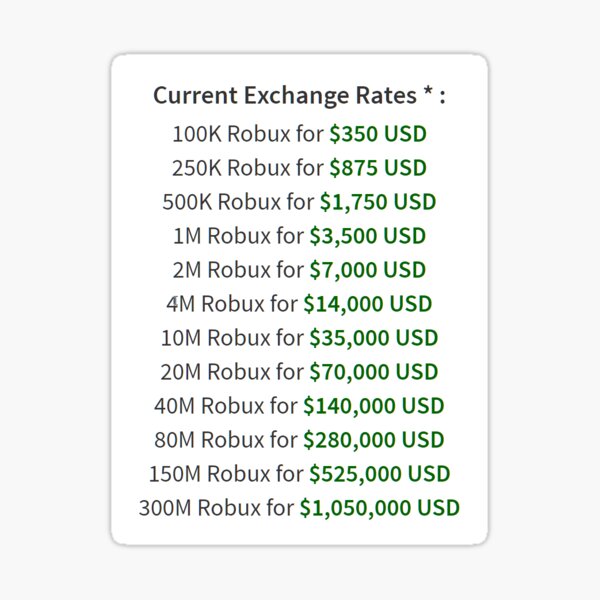The image size is (600, 600).
Task: Select the $875 USD price text
Action: click(x=377, y=167)
